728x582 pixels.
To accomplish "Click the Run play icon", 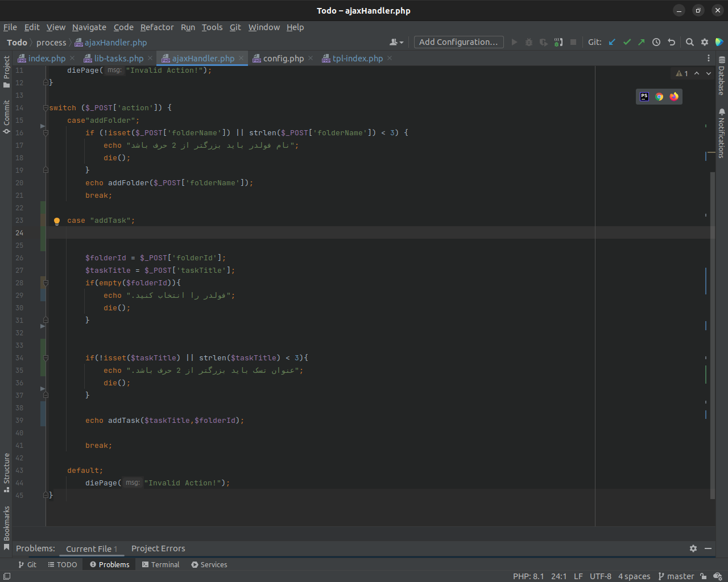I will [514, 42].
